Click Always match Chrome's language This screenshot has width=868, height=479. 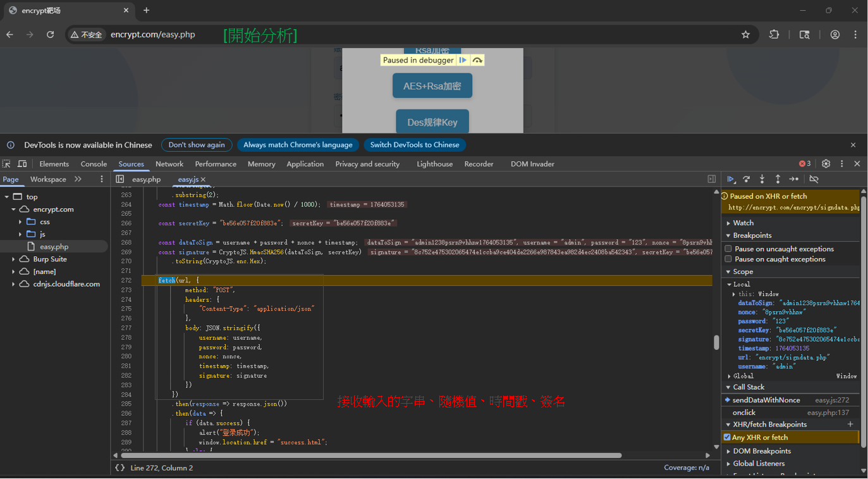pos(298,145)
